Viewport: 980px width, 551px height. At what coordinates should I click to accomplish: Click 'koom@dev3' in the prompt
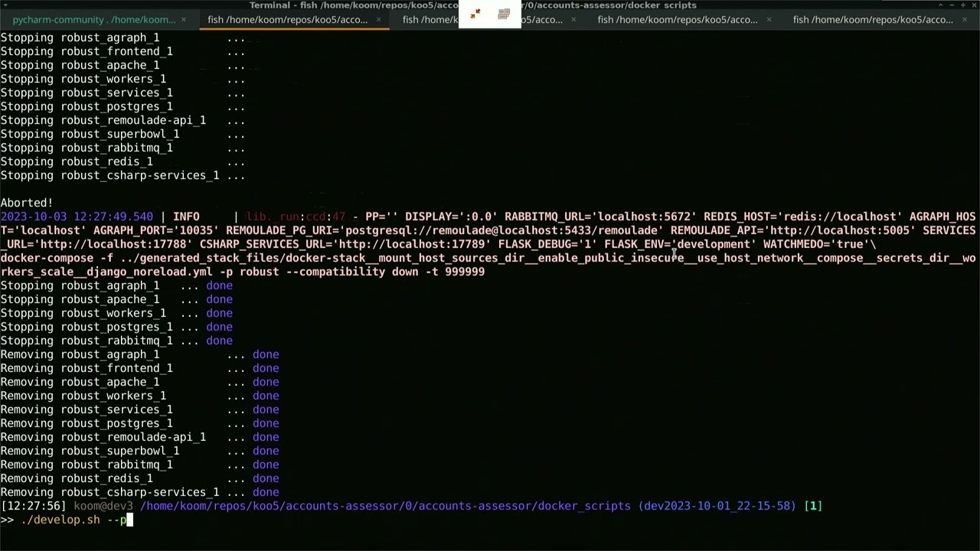click(x=103, y=506)
